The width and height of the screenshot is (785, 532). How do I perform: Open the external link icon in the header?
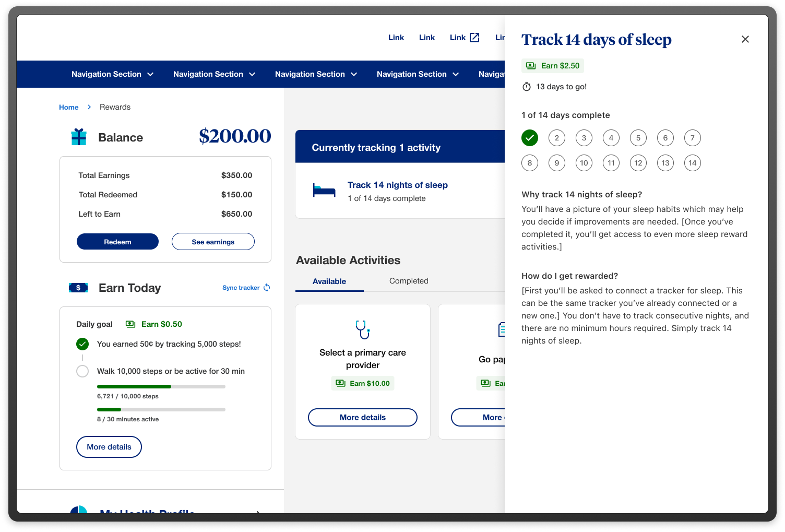point(474,37)
